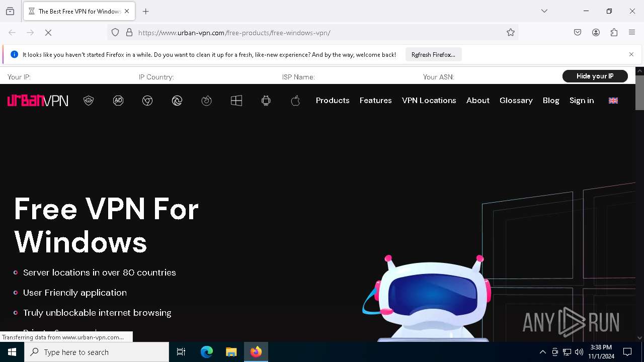Screen dimensions: 644x362
Task: Click the Firefox taskbar icon
Action: 256,352
